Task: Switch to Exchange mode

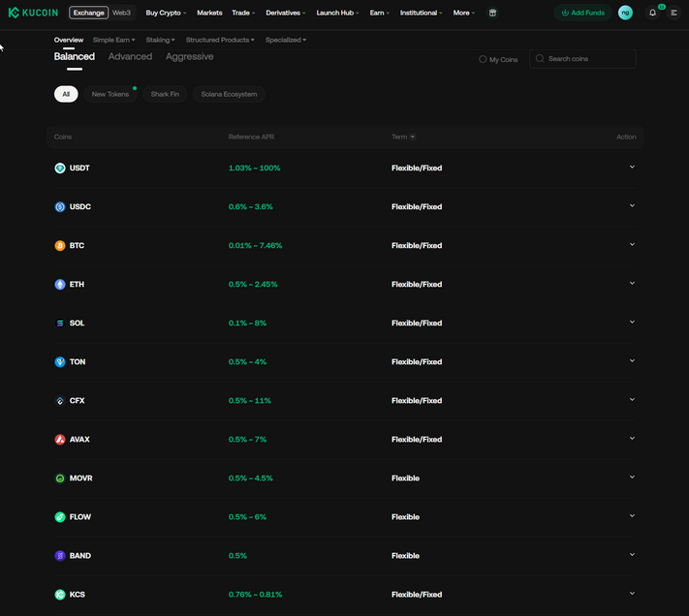Action: point(89,13)
